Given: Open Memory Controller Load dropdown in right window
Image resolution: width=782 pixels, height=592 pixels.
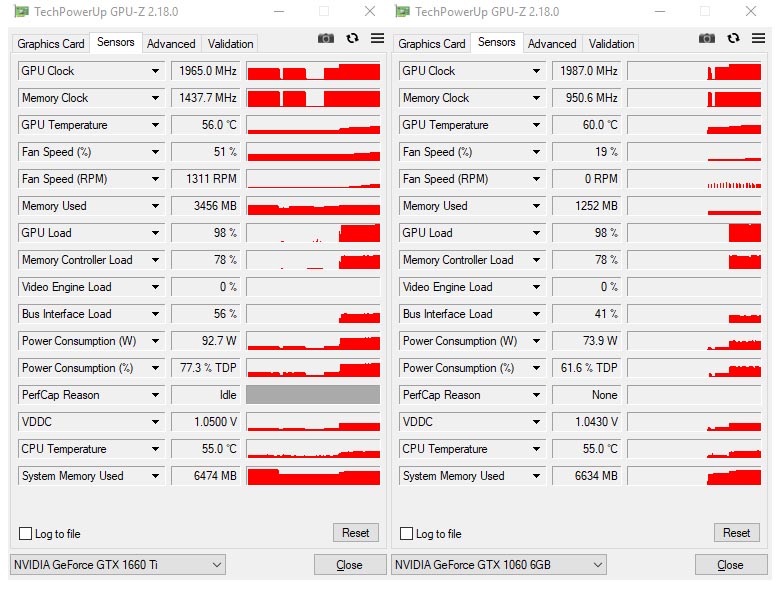Looking at the screenshot, I should (x=536, y=260).
